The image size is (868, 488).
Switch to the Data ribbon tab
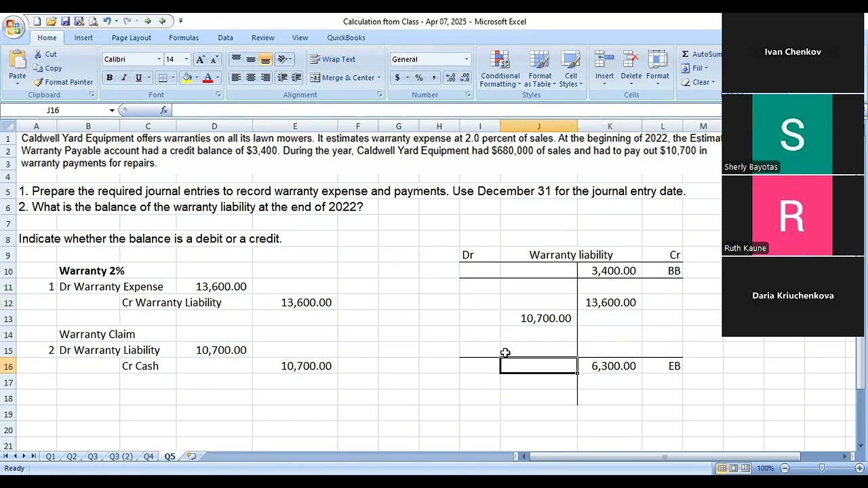[226, 38]
